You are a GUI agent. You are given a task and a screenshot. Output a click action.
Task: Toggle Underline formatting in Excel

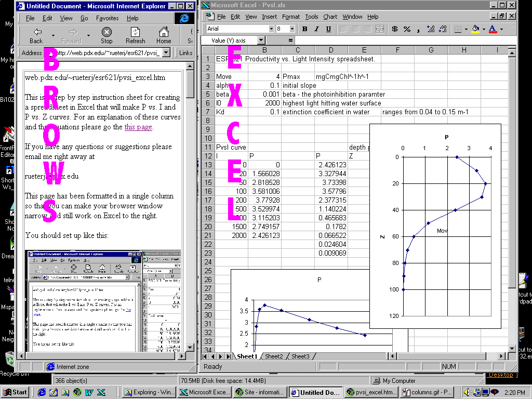coord(328,29)
